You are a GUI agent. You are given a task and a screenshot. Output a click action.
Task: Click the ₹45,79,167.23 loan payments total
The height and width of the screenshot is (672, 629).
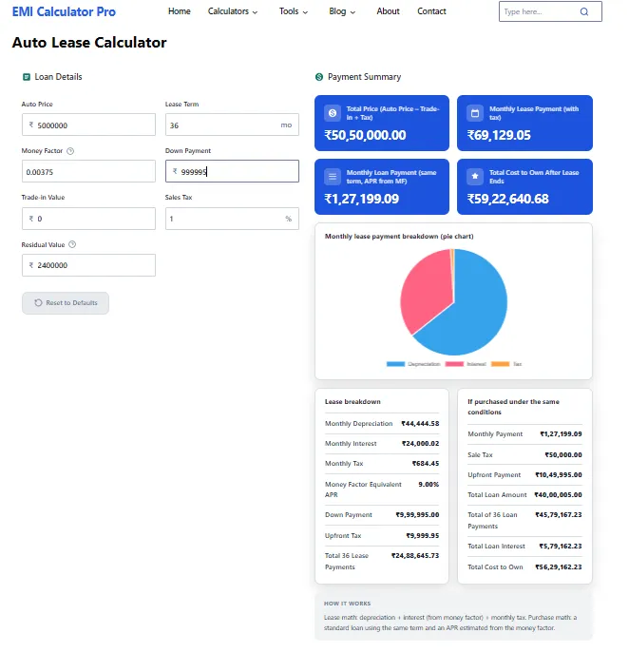(559, 515)
